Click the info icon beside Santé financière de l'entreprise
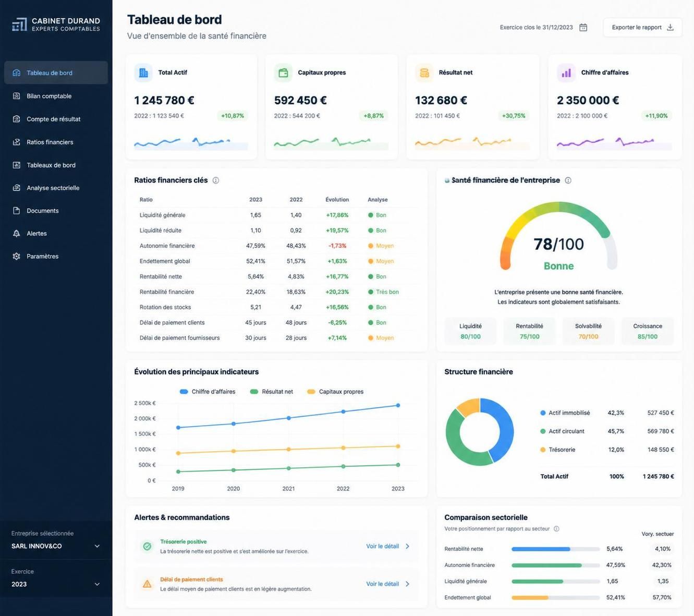 click(x=568, y=180)
